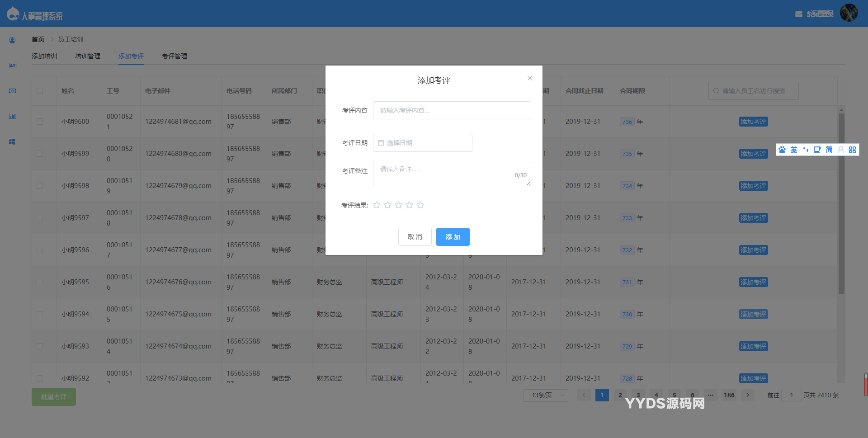Click the blue 添加 submit button

pyautogui.click(x=453, y=237)
